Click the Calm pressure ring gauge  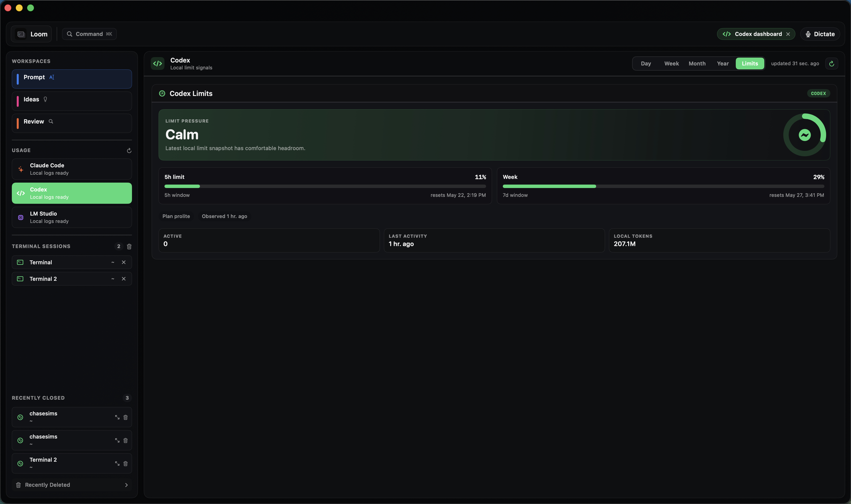click(804, 135)
